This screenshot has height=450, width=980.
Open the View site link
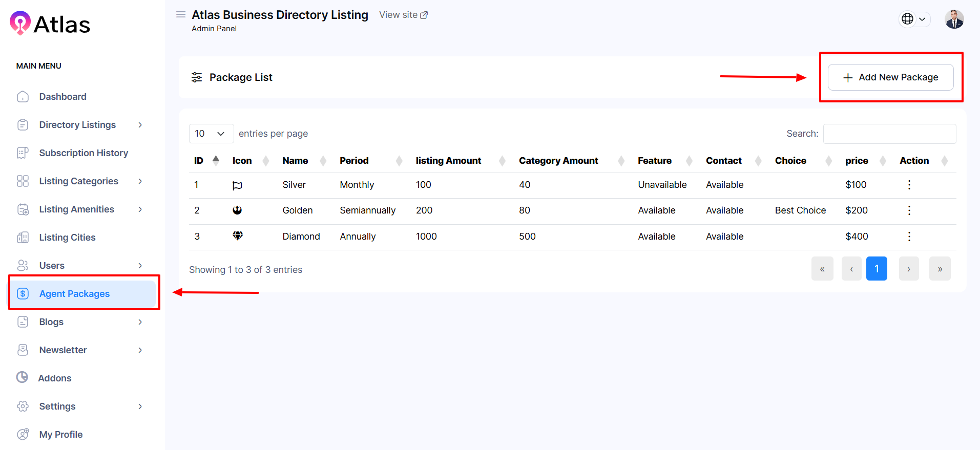[403, 15]
